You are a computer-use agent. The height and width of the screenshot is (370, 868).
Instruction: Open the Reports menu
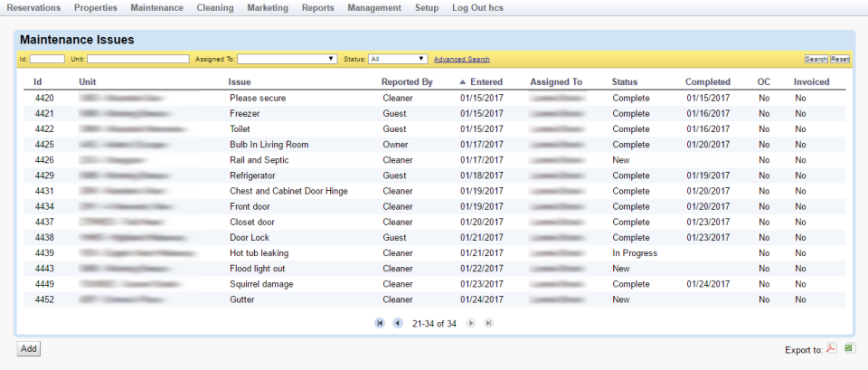317,8
